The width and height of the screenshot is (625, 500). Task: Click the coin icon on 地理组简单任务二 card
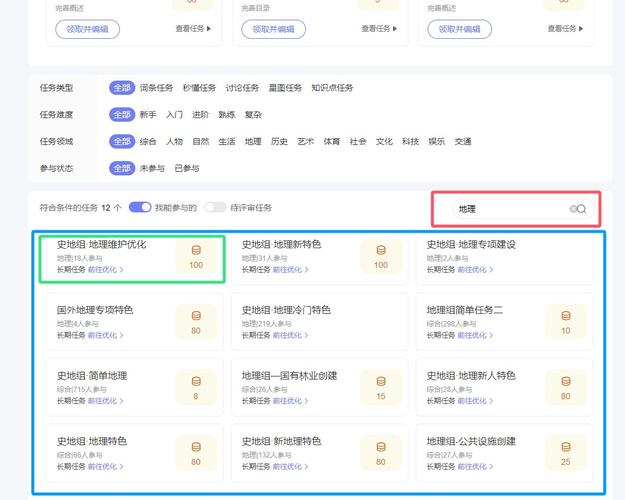pos(566,316)
